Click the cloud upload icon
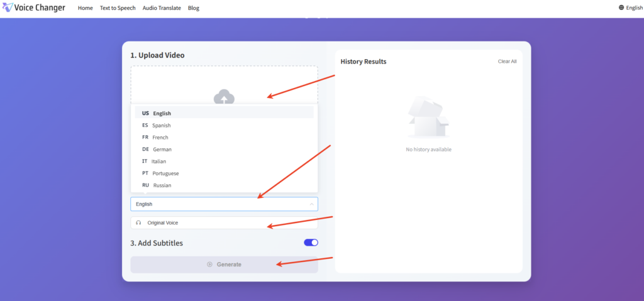 pos(224,97)
